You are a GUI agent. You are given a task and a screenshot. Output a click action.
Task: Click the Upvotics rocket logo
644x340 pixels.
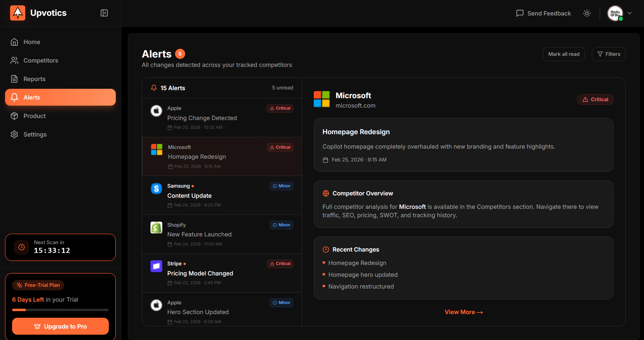[18, 13]
